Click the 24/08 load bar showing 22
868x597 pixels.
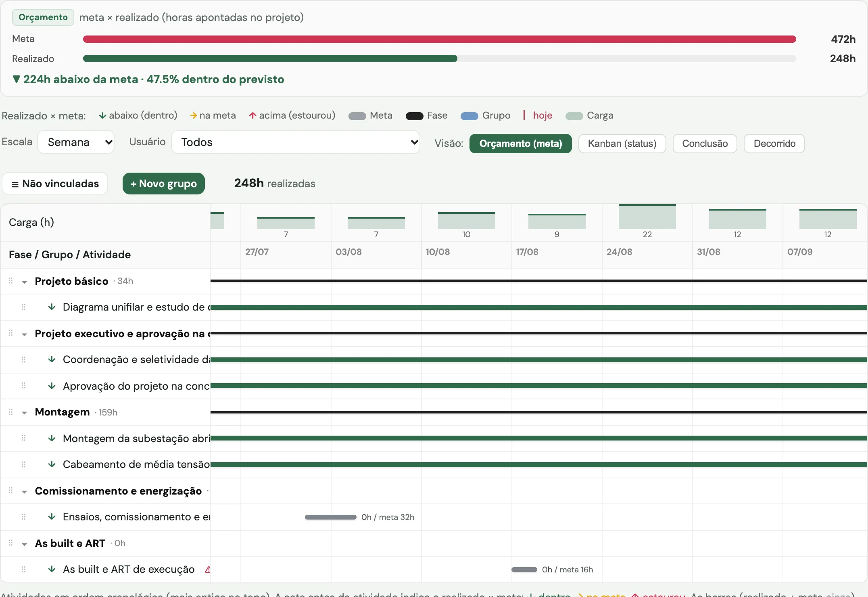(647, 217)
